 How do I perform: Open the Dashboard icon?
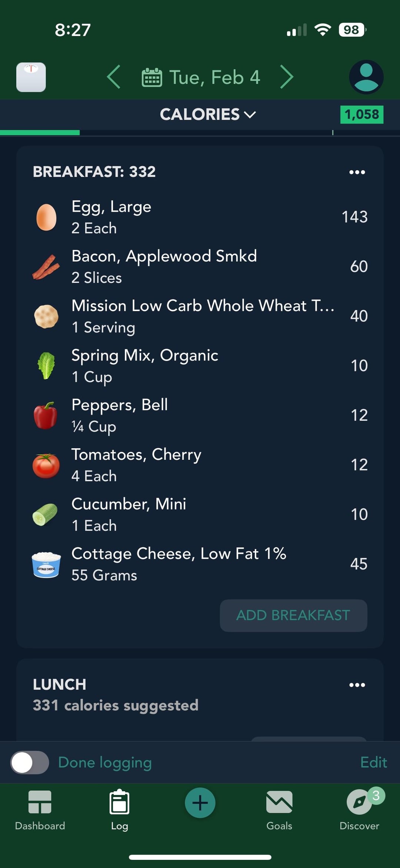[x=40, y=802]
